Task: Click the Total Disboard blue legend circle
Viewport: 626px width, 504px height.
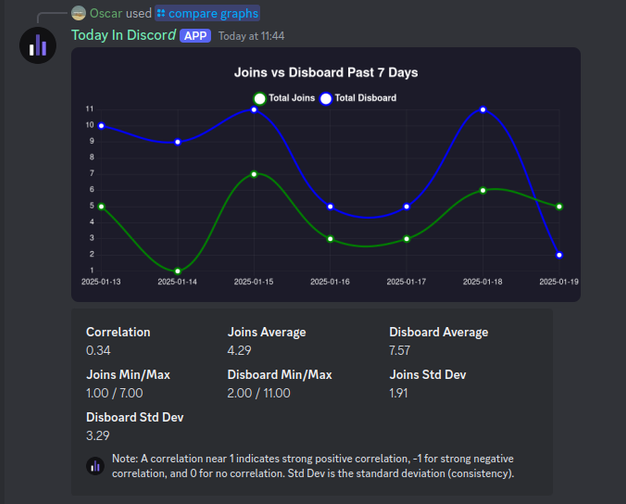Action: click(326, 98)
